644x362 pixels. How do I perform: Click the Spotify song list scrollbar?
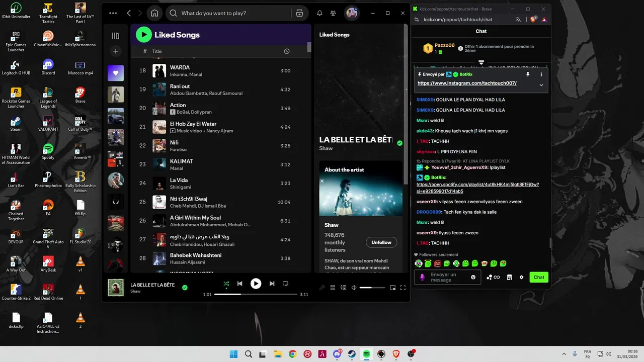309,48
